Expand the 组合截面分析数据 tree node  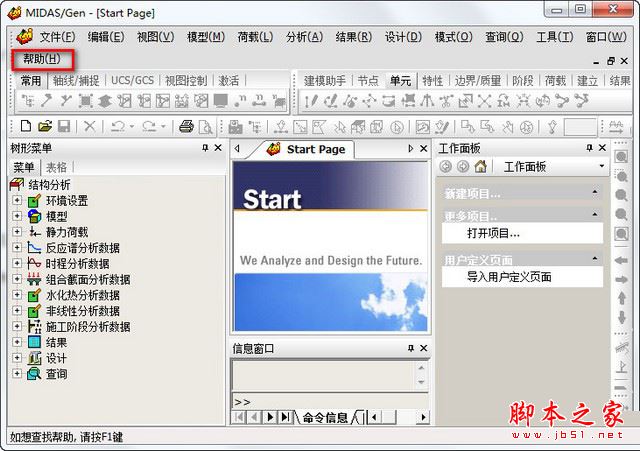(x=17, y=279)
